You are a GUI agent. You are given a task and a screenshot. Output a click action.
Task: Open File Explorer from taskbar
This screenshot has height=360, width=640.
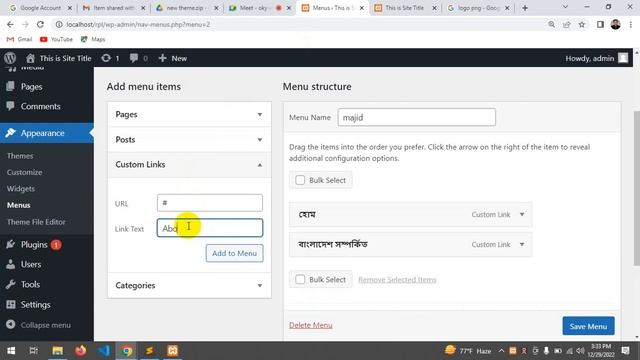click(58, 351)
